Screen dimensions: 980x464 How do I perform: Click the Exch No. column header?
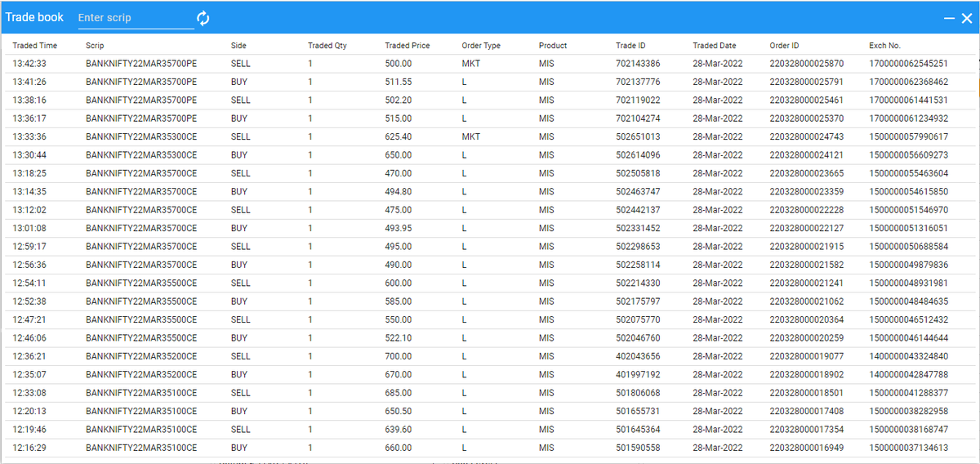click(884, 46)
